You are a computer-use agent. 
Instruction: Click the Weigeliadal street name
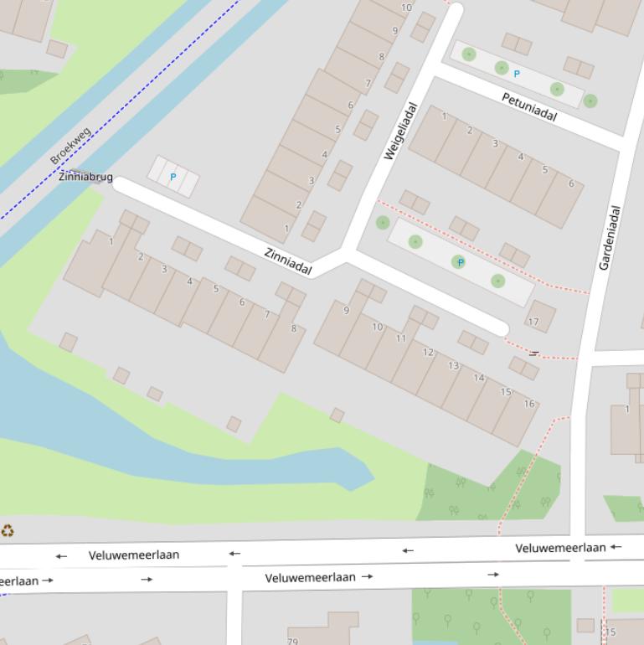400,131
